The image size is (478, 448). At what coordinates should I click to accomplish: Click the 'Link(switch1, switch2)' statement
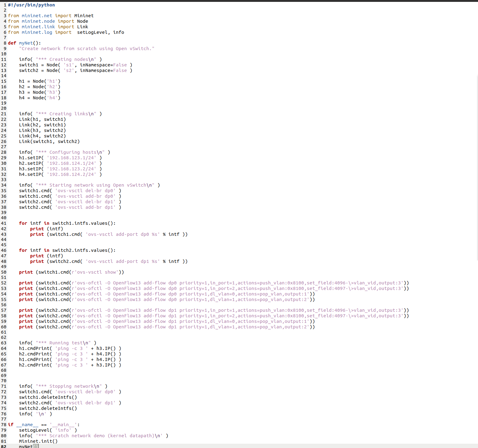(x=49, y=141)
